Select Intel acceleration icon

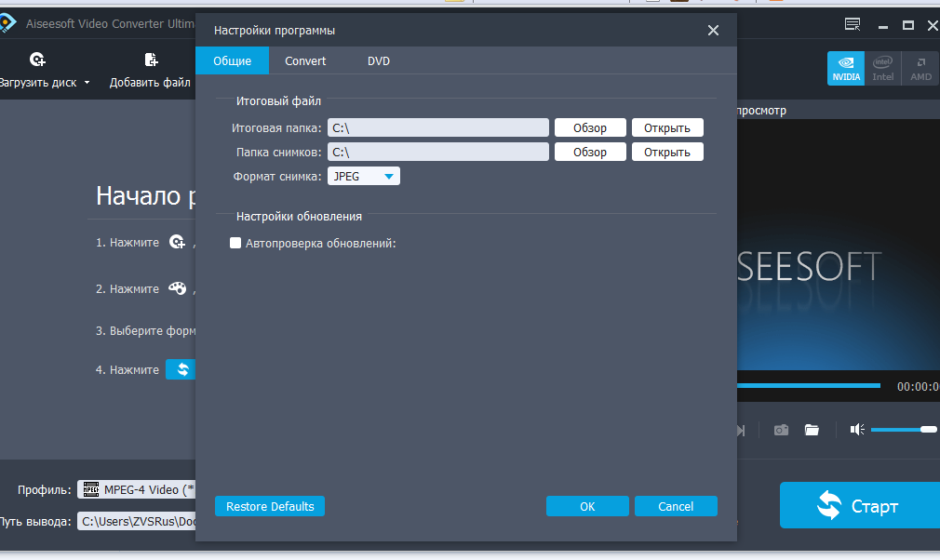click(x=882, y=68)
